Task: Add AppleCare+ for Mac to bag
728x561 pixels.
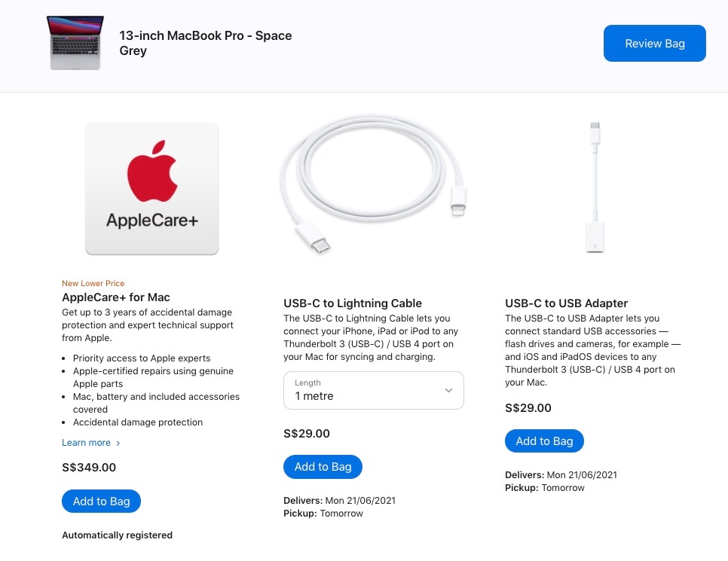Action: (101, 502)
